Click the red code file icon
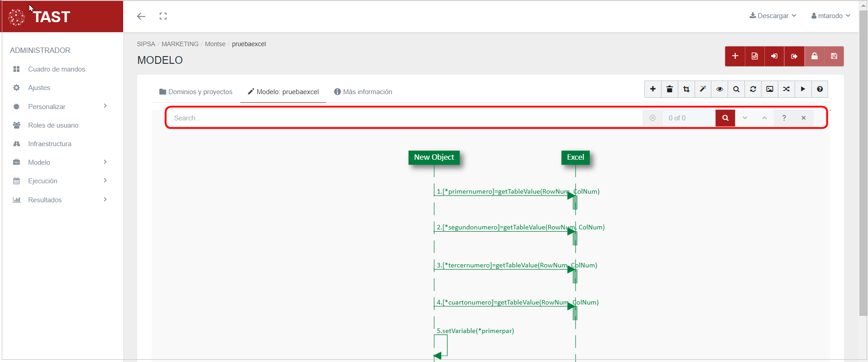The height and width of the screenshot is (362, 868). click(755, 56)
